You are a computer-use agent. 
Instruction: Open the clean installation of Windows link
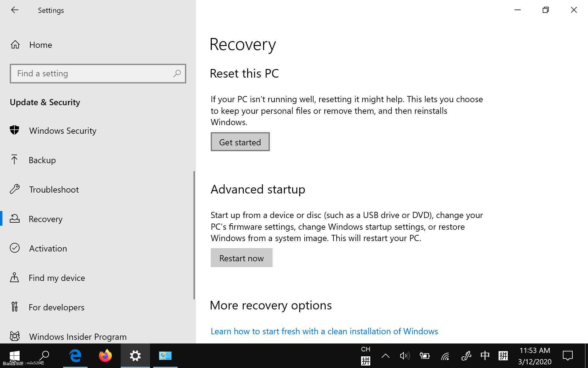point(324,331)
